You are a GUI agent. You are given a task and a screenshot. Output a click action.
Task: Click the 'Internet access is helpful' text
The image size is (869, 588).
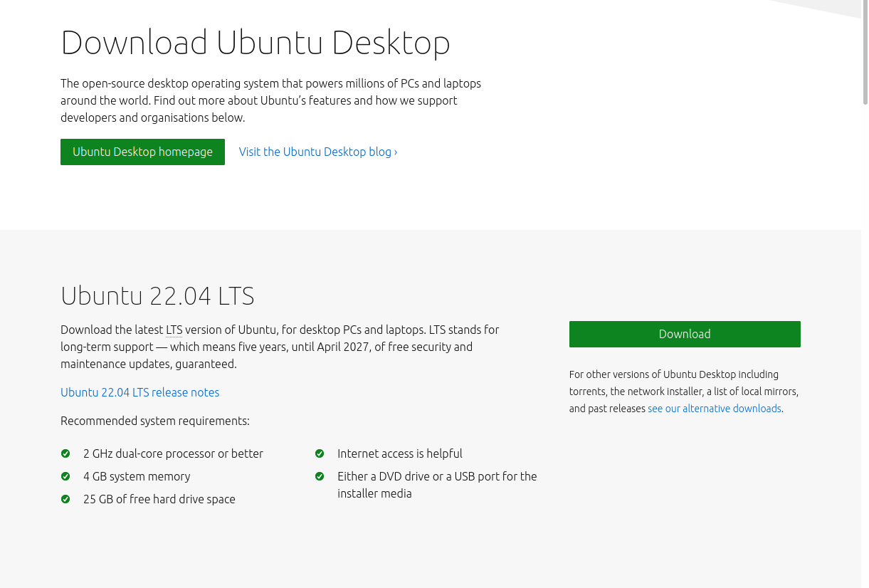(x=399, y=453)
